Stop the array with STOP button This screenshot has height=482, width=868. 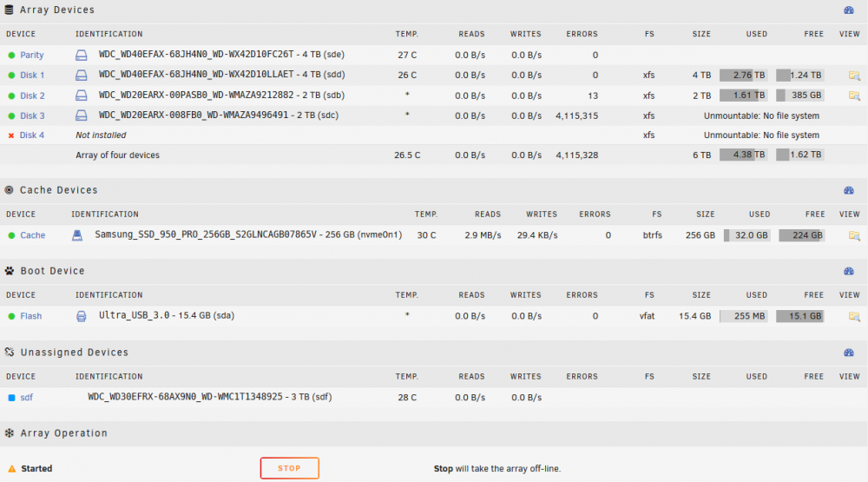click(x=290, y=468)
